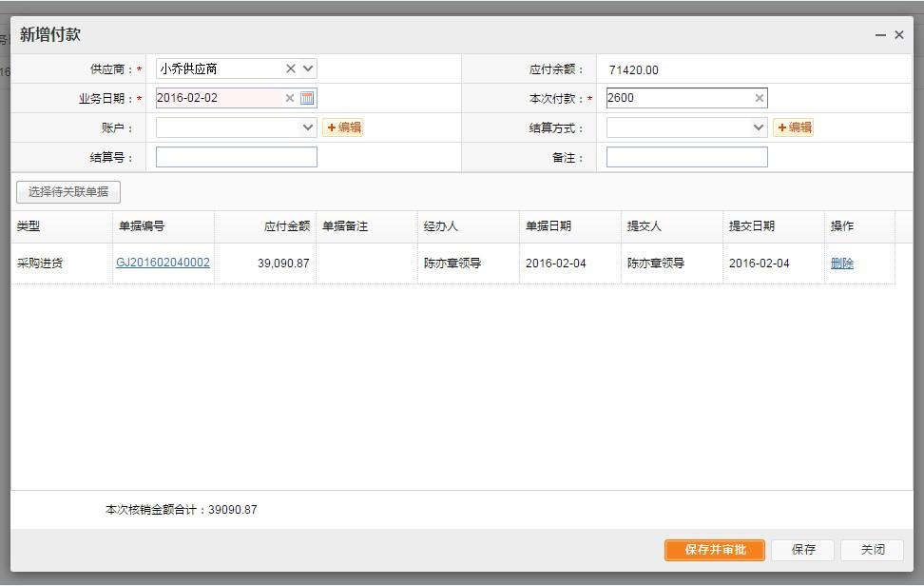Click 删除 link in the table row
Image resolution: width=924 pixels, height=586 pixels.
tap(841, 264)
